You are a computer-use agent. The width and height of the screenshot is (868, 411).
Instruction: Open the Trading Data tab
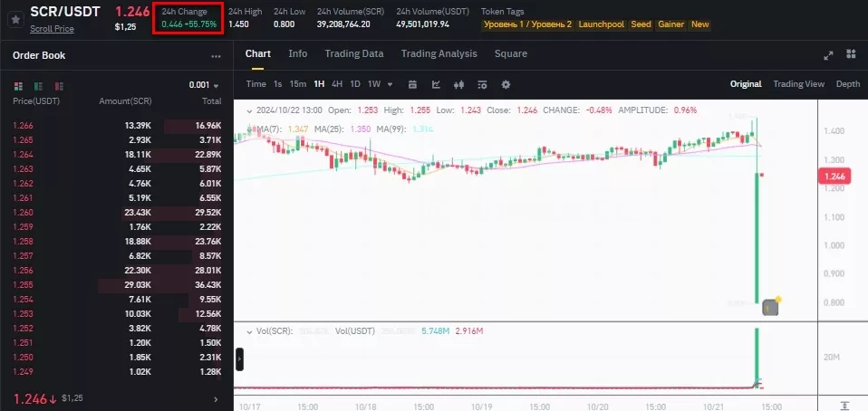point(354,53)
